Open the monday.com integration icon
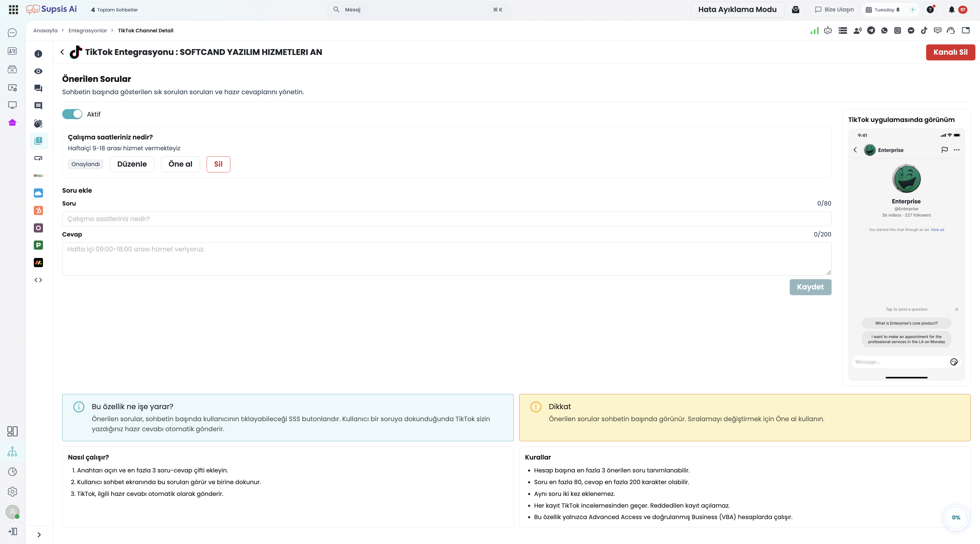This screenshot has width=980, height=544. [x=38, y=263]
